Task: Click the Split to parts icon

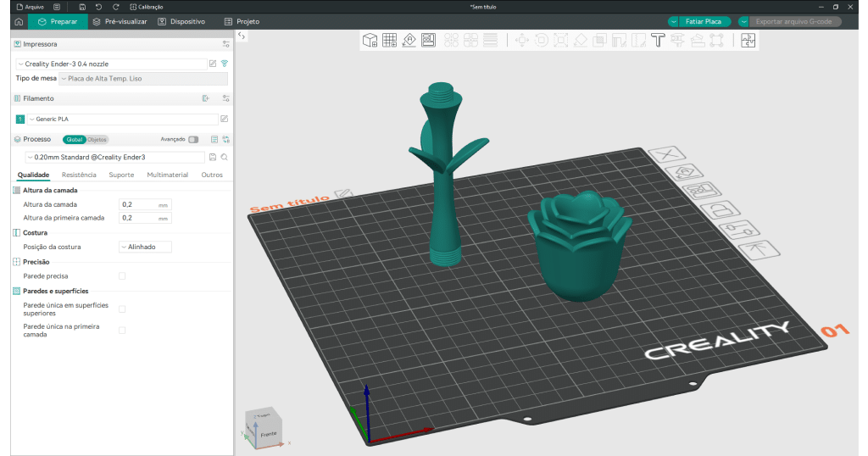Action: pos(470,41)
